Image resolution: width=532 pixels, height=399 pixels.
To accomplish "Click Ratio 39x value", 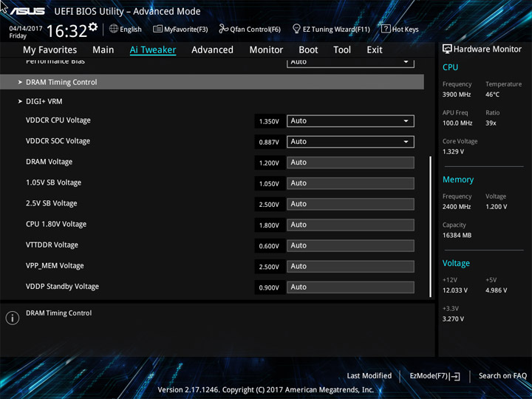I will [x=491, y=123].
